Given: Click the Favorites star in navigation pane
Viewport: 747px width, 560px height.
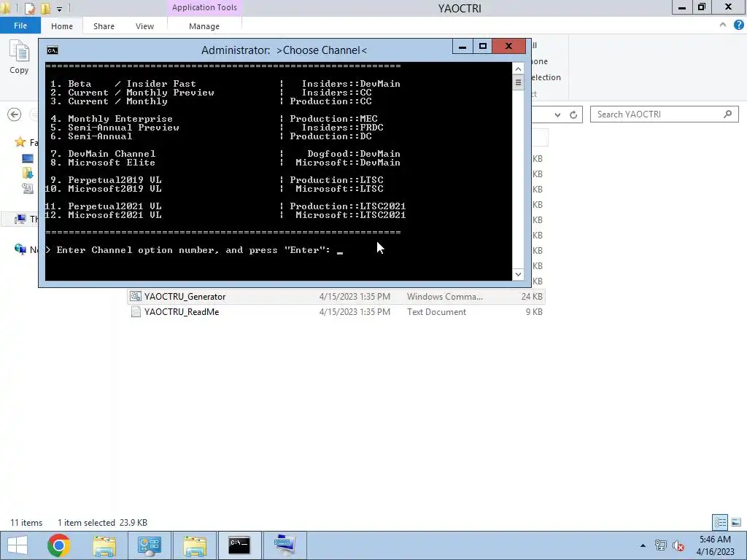Looking at the screenshot, I should 20,142.
